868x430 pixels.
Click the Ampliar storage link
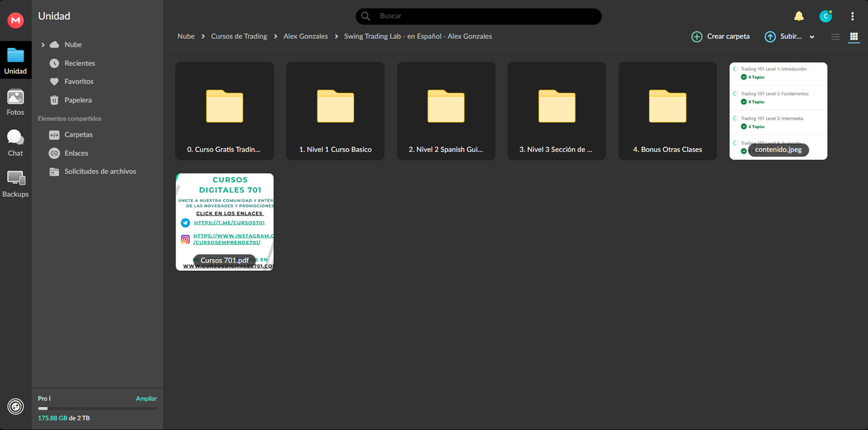click(x=146, y=398)
